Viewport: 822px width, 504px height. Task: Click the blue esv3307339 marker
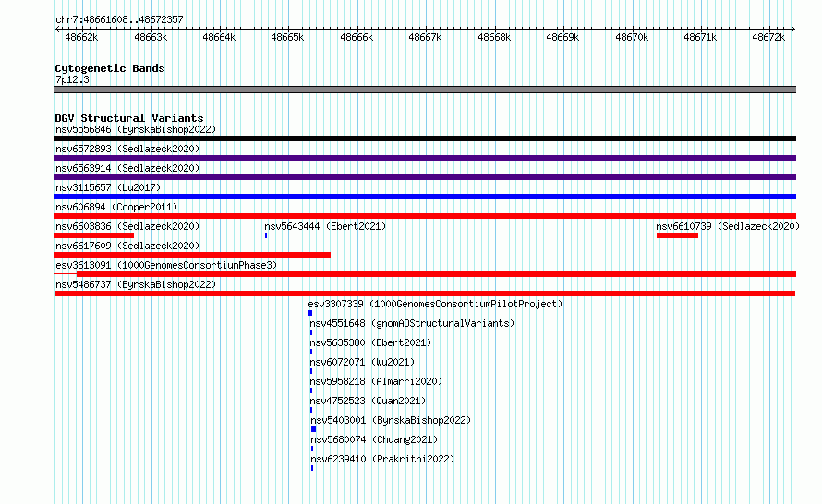click(x=310, y=313)
